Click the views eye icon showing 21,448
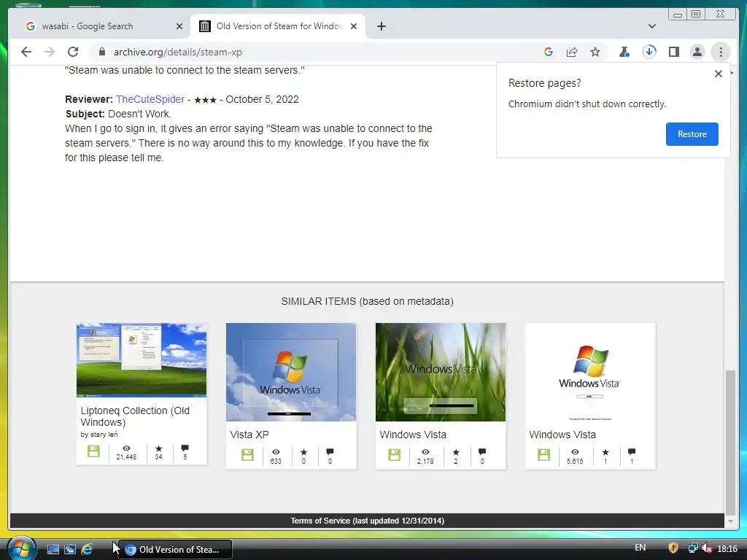The height and width of the screenshot is (560, 747). click(x=126, y=448)
